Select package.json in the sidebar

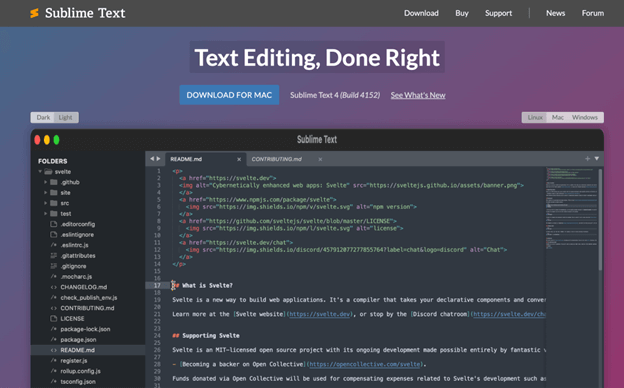pos(78,339)
